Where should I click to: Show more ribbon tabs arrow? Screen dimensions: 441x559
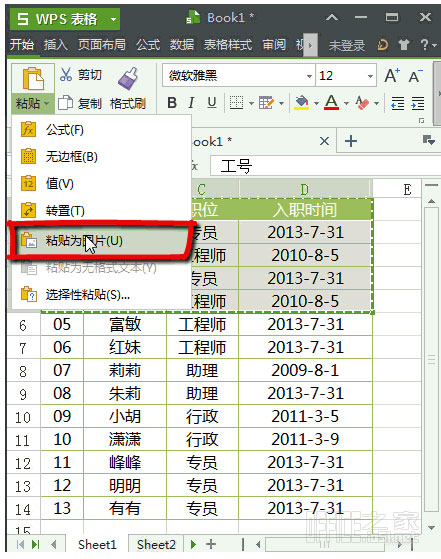click(311, 45)
